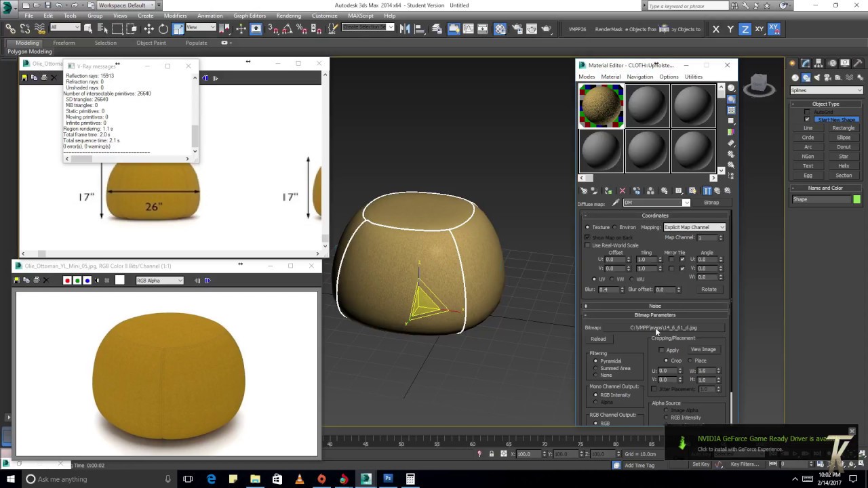Image resolution: width=868 pixels, height=488 pixels.
Task: Click the Reset Map/Material delete icon
Action: click(x=623, y=190)
